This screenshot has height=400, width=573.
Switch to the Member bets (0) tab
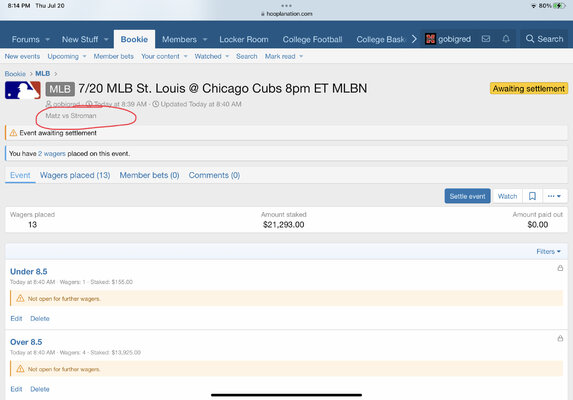[x=149, y=175]
